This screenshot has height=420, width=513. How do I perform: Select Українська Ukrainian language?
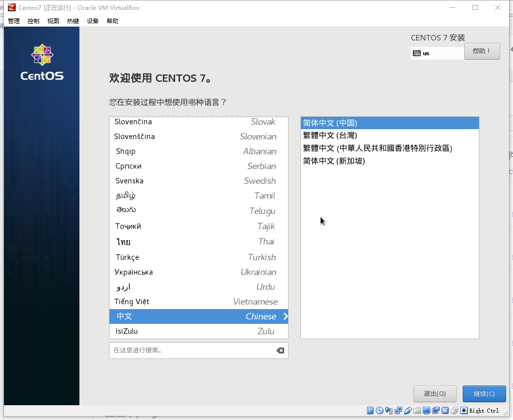tap(199, 272)
